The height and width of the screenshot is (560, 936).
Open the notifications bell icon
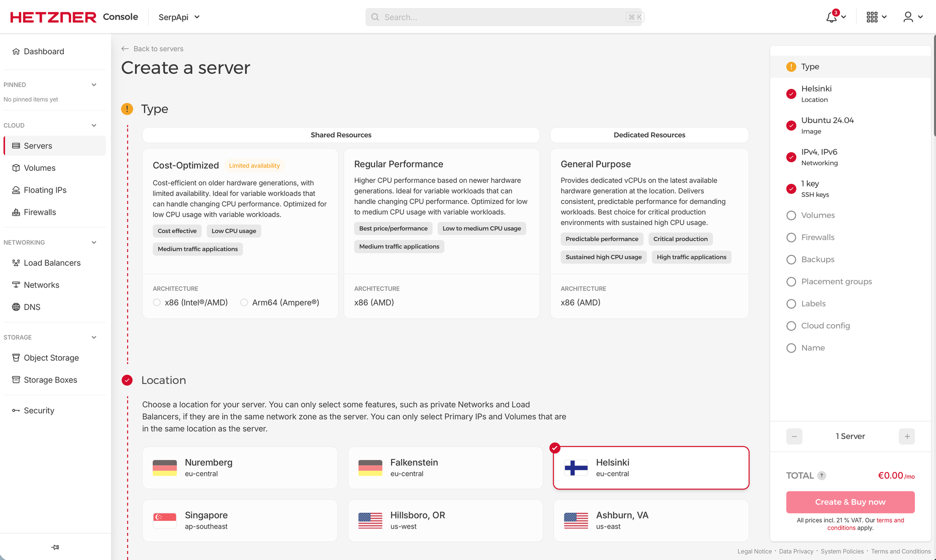pos(832,17)
